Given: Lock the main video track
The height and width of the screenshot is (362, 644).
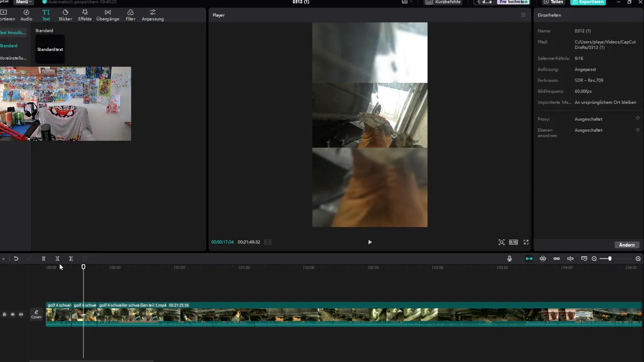Looking at the screenshot, I should coord(5,314).
